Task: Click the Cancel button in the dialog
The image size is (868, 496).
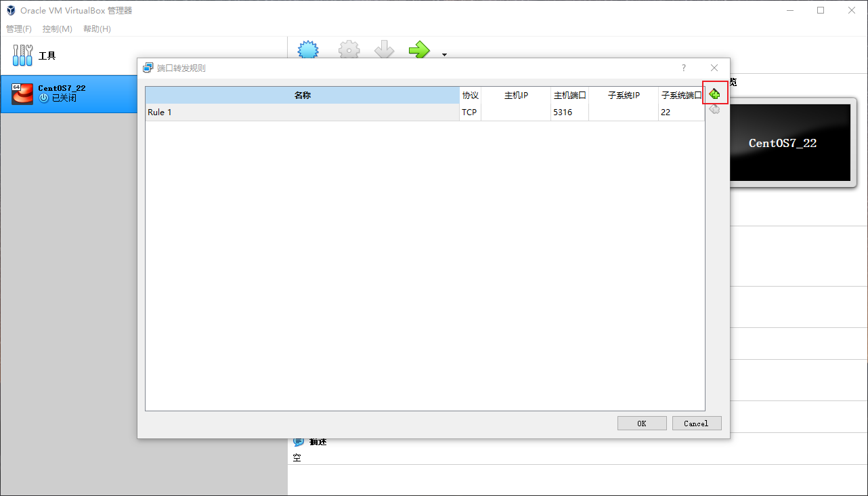Action: click(697, 423)
